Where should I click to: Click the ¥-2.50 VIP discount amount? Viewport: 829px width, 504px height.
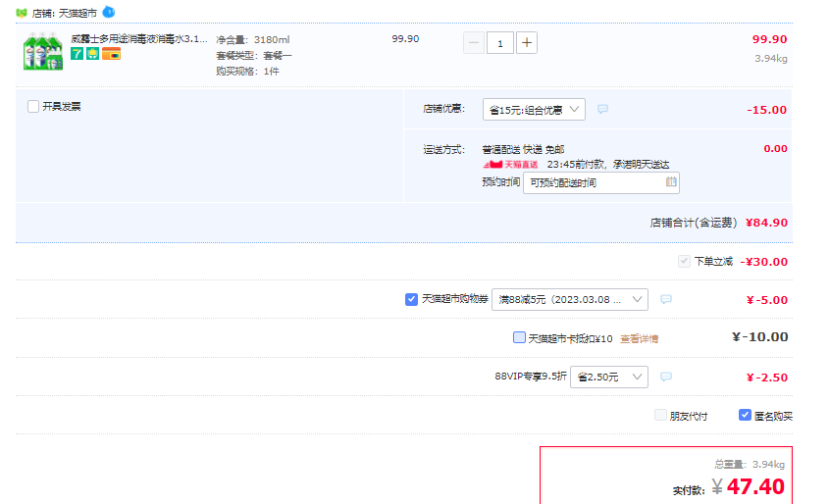click(x=766, y=378)
